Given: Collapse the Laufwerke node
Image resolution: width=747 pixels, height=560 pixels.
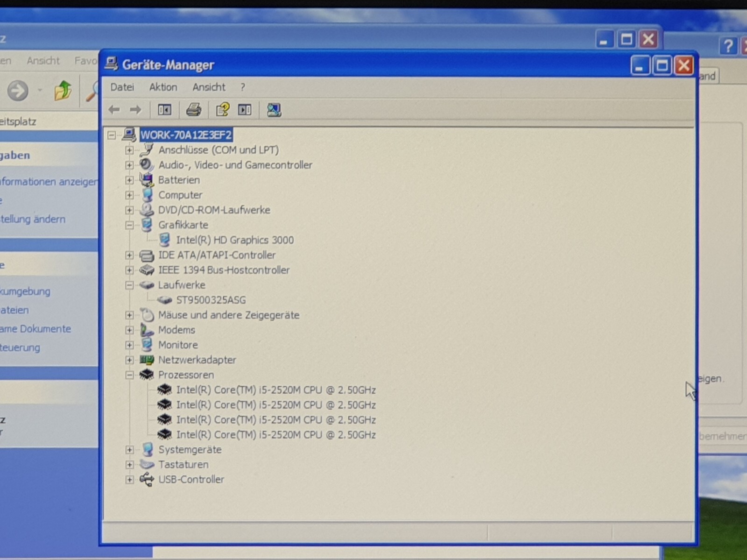Looking at the screenshot, I should point(129,285).
